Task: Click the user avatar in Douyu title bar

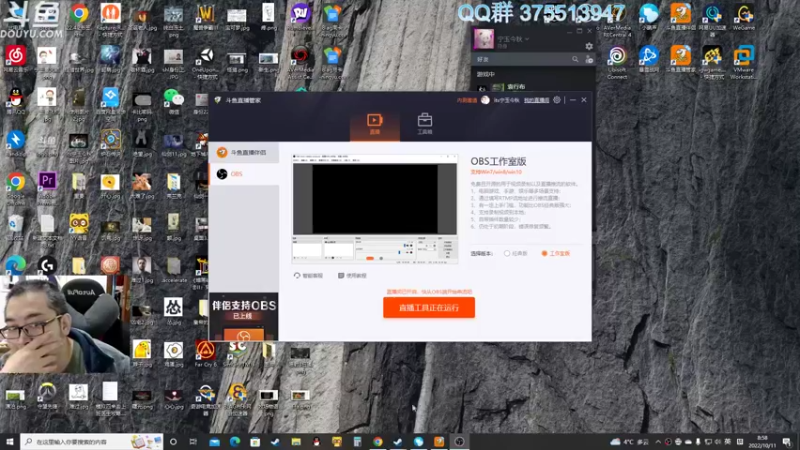Action: pyautogui.click(x=485, y=100)
